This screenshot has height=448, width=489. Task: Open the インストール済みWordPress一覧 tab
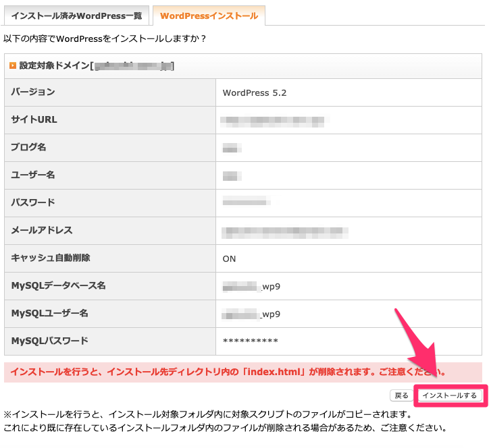76,16
